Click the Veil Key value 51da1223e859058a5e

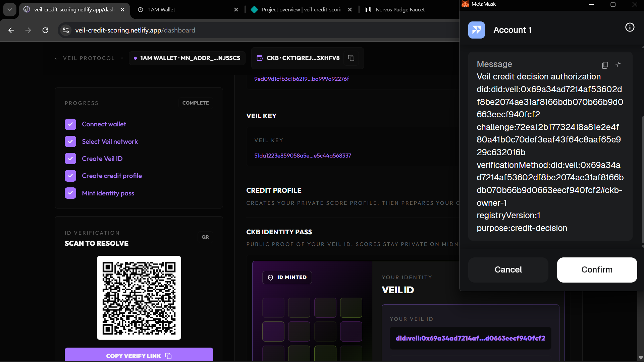tap(303, 156)
